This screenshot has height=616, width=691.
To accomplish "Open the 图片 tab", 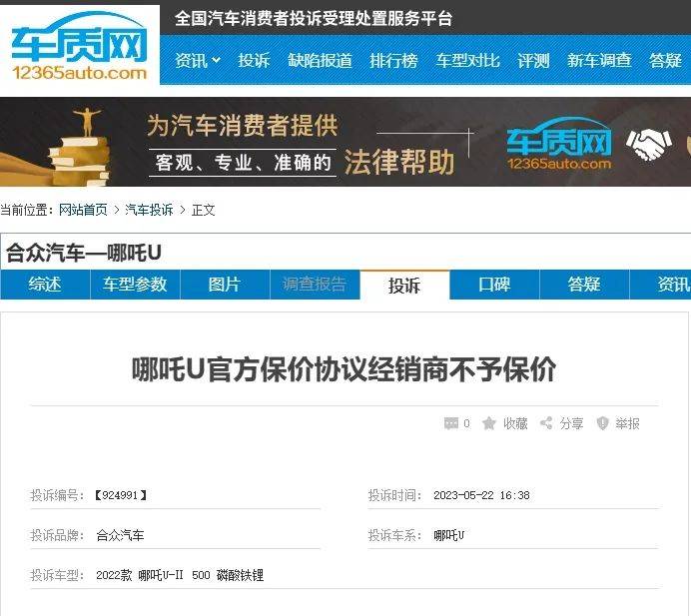I will click(x=225, y=285).
